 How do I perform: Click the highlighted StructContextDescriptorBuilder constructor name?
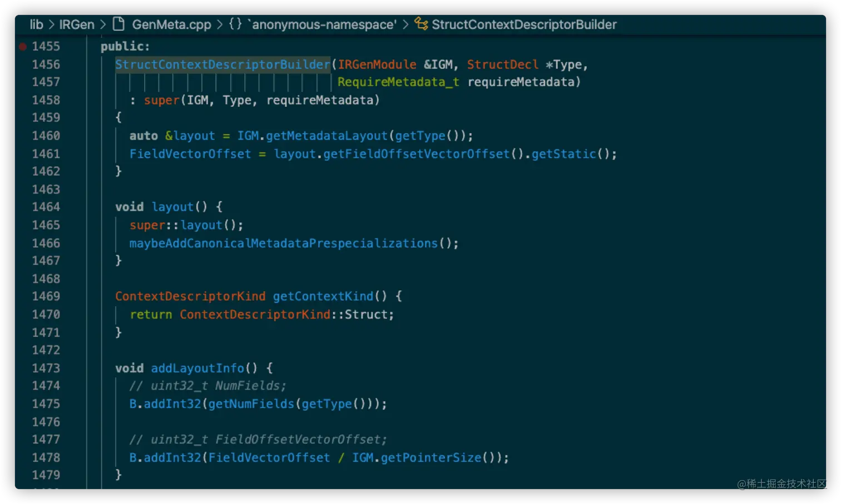[222, 64]
